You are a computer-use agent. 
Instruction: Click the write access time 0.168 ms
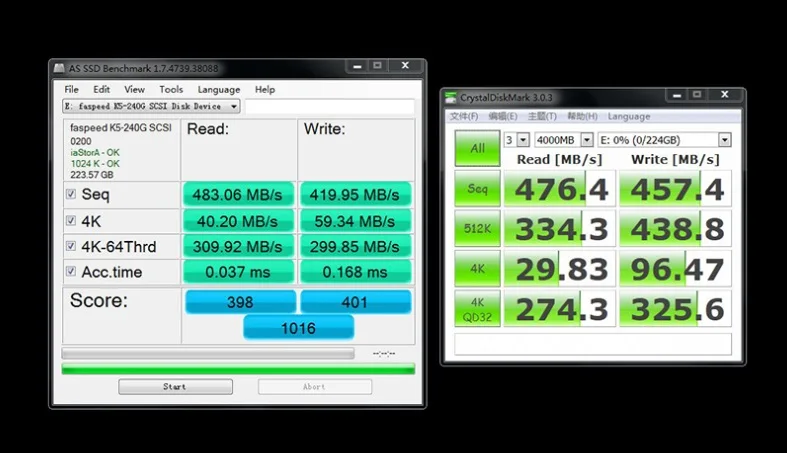tap(355, 272)
